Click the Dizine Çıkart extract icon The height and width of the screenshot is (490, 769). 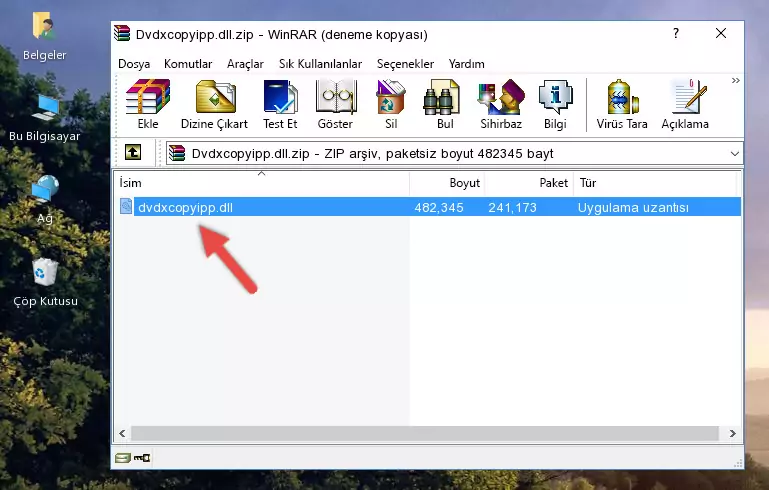(x=214, y=104)
